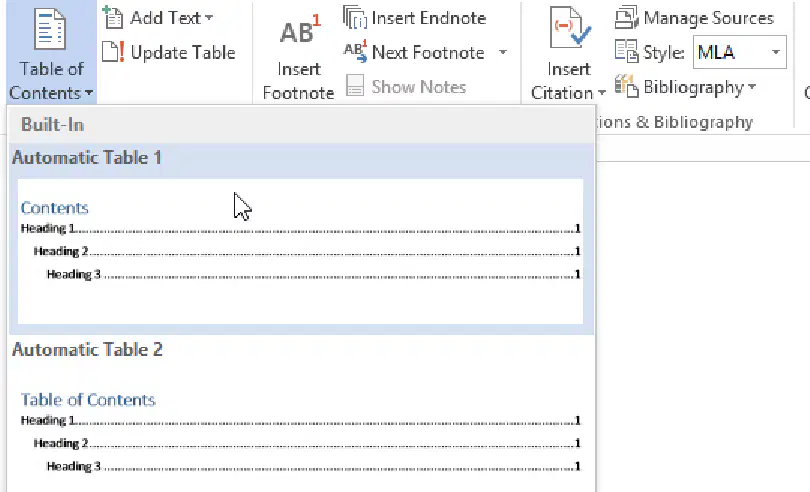Click the Insert Endnote icon
810x492 pixels.
pos(355,18)
